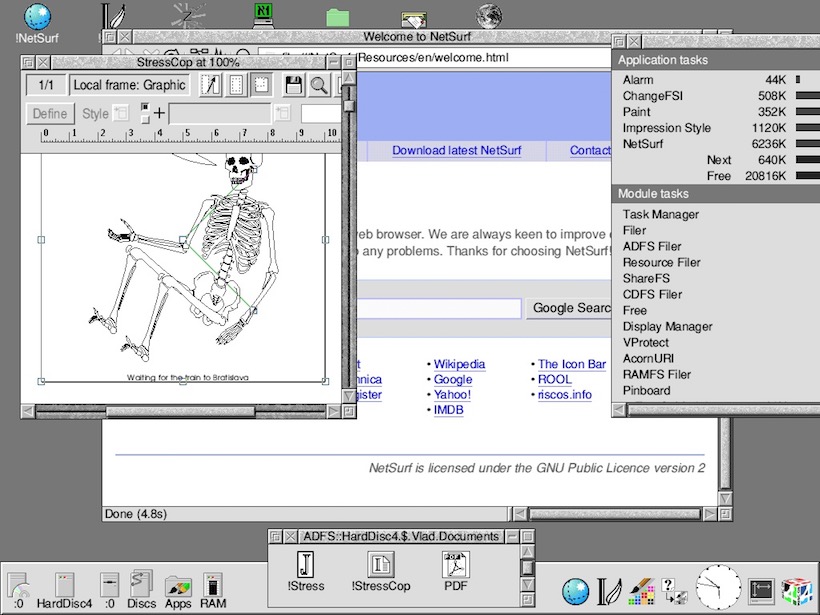Open the menu icon next to the Style label
Screen dimensions: 820x615
point(121,113)
